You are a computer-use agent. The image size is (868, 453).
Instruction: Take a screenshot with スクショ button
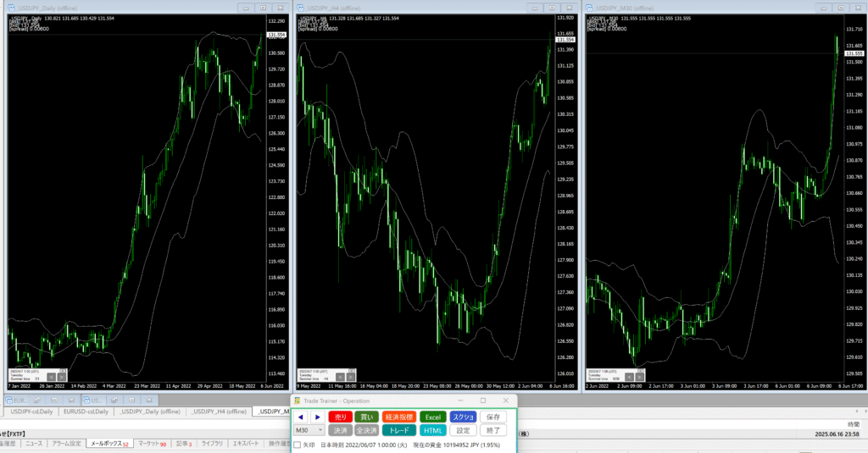point(463,417)
